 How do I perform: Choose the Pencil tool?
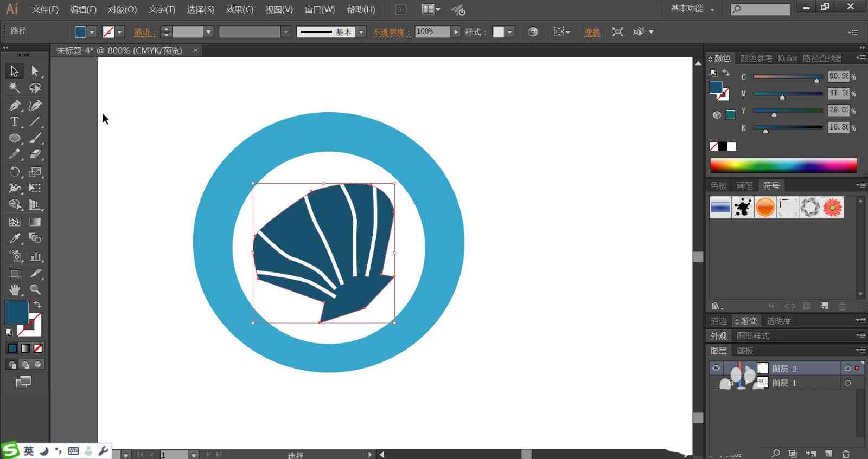[x=14, y=154]
